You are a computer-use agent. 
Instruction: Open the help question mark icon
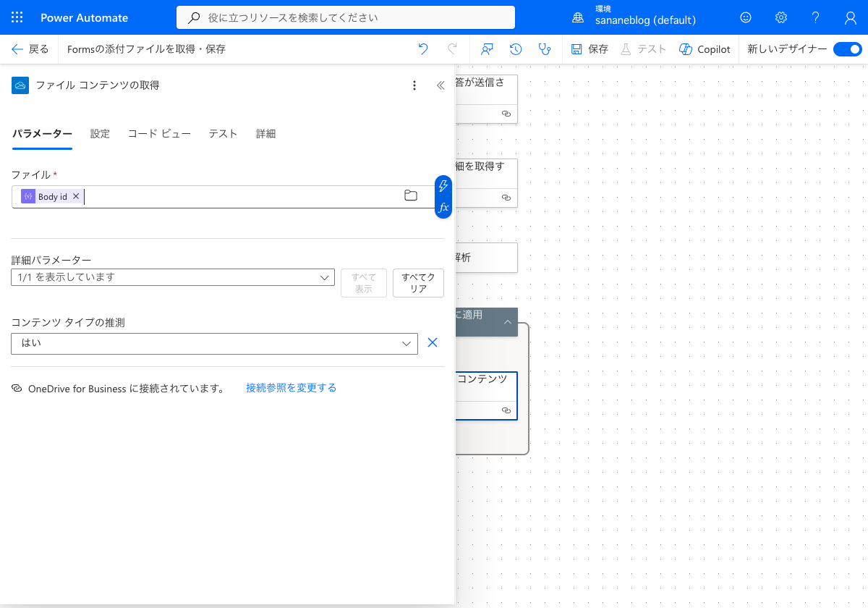tap(815, 17)
